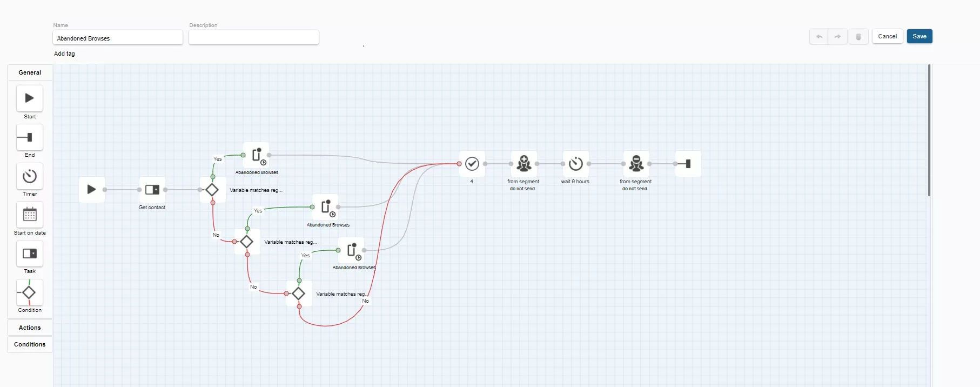Click the Description input field

[x=254, y=38]
